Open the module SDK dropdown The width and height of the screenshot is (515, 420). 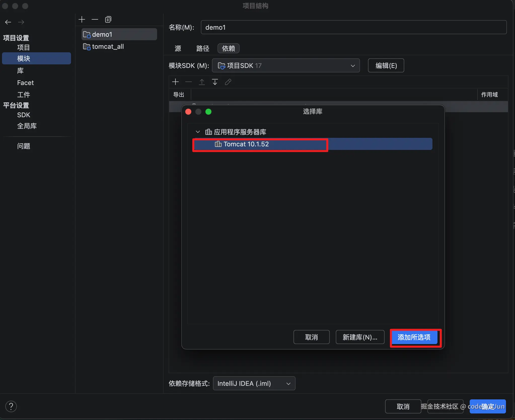tap(286, 66)
